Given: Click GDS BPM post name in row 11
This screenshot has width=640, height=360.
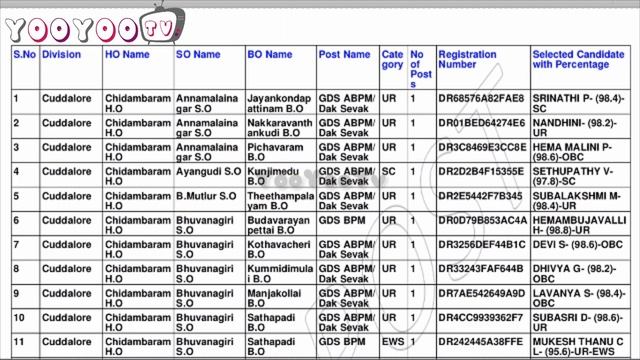Looking at the screenshot, I should pyautogui.click(x=342, y=342).
